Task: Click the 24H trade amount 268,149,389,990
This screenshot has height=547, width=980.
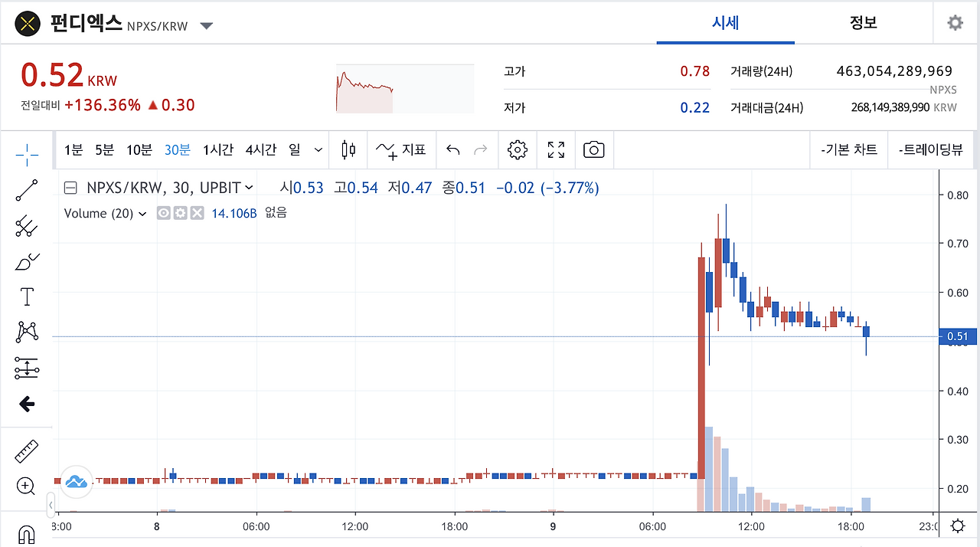Action: 890,108
